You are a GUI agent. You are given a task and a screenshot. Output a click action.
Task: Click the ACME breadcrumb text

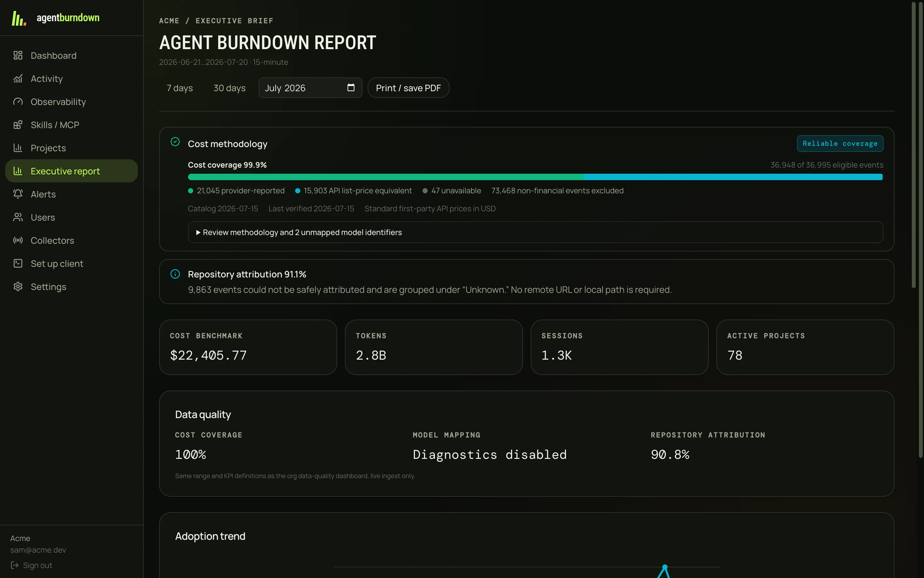coord(169,21)
